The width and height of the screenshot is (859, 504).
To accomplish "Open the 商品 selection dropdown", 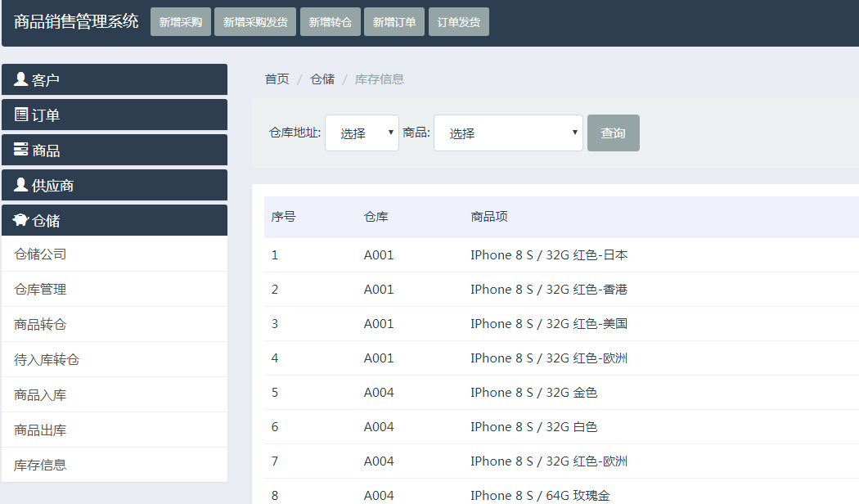I will (x=508, y=133).
